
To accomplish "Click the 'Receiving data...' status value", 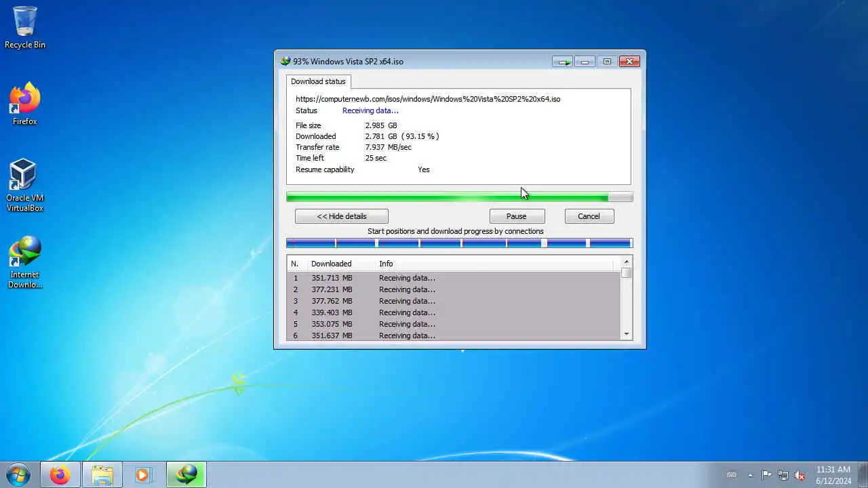I will point(370,110).
